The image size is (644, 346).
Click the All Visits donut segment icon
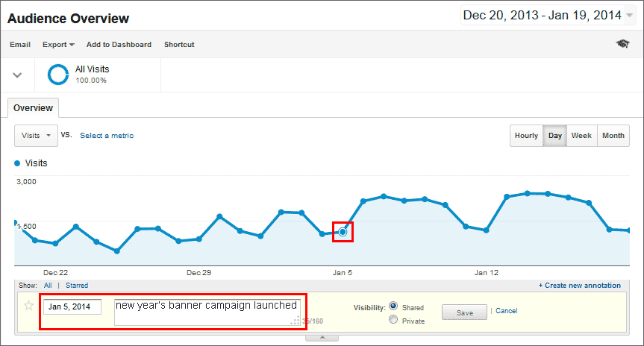58,74
